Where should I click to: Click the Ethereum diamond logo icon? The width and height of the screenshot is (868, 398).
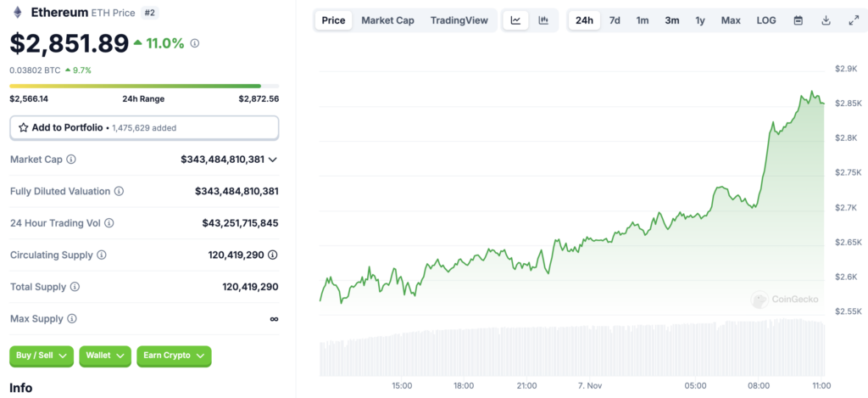tap(18, 12)
